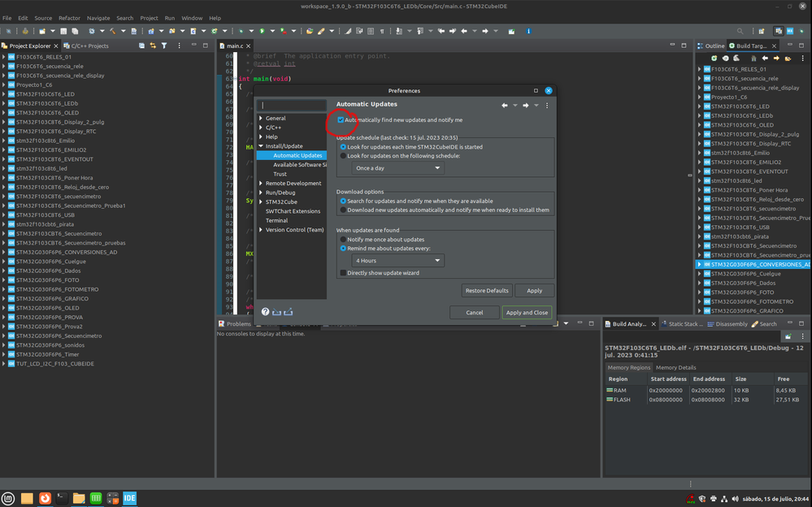This screenshot has width=812, height=507.
Task: Open the Project Explorer view menu (three dots)
Action: [x=179, y=45]
